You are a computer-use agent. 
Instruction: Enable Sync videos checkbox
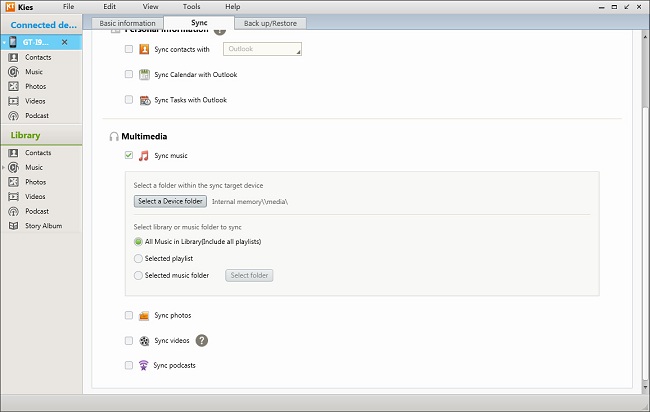[129, 340]
